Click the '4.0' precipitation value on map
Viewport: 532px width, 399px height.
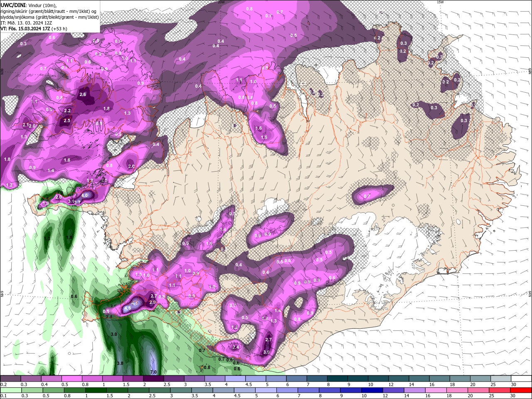(85, 195)
